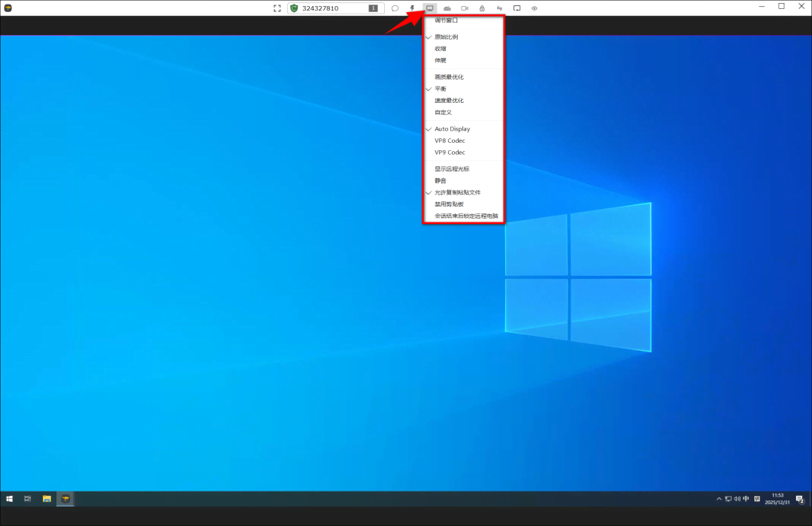The image size is (812, 526).
Task: Click the green shield icon beside the ID
Action: coord(294,8)
